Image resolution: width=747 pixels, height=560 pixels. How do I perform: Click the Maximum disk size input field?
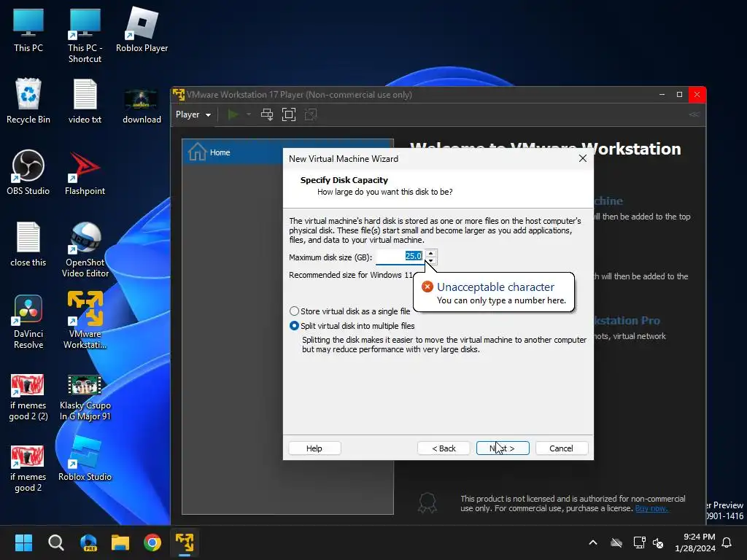(x=400, y=257)
